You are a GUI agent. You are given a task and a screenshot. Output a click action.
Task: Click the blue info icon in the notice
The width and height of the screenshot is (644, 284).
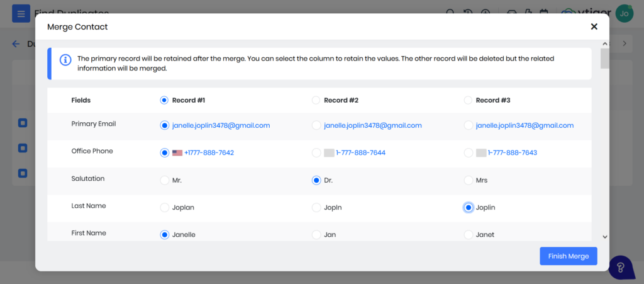[65, 60]
